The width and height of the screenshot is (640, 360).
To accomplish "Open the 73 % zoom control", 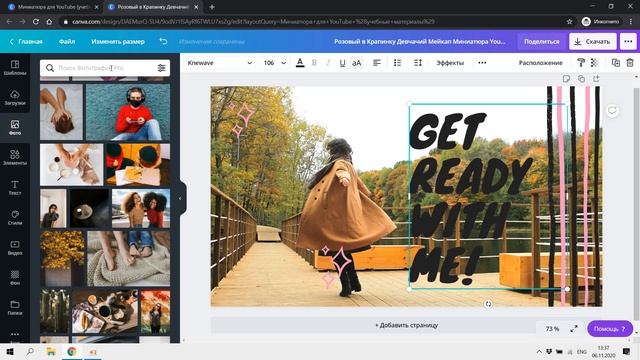I will coord(552,329).
